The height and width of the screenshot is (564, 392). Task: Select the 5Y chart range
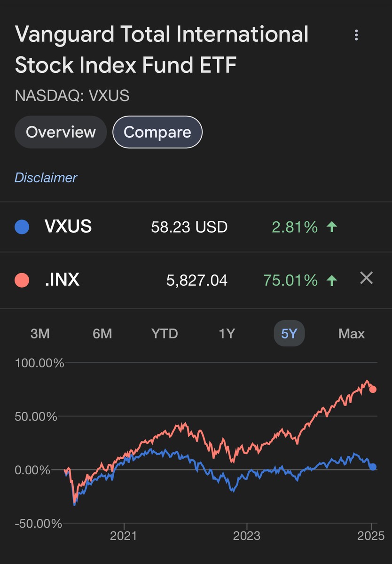point(289,334)
